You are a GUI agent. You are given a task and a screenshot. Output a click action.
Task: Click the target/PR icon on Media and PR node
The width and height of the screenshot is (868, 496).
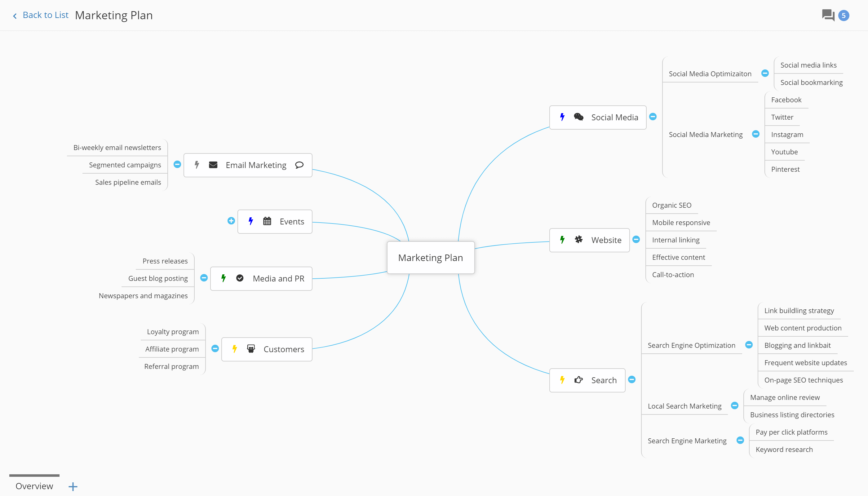pyautogui.click(x=238, y=278)
